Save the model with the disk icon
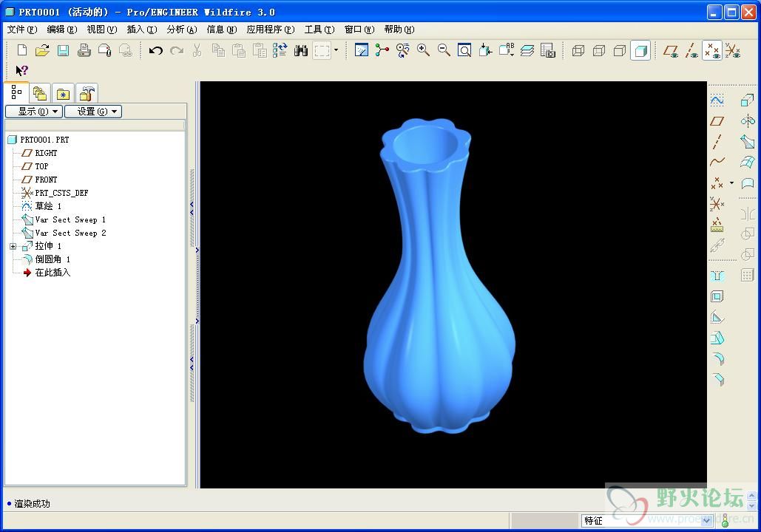Screen dimensions: 761x532 pyautogui.click(x=63, y=50)
